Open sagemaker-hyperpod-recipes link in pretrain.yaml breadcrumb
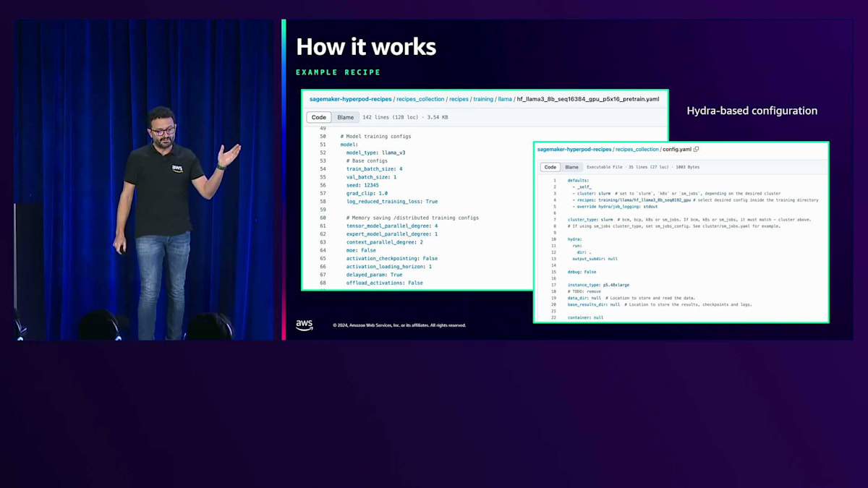This screenshot has height=488, width=868. pyautogui.click(x=351, y=99)
